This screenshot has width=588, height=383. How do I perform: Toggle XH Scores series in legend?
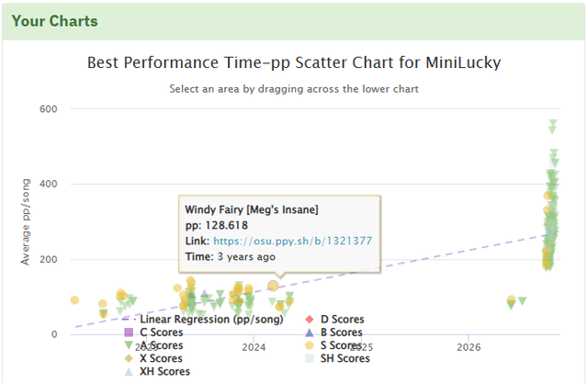click(157, 372)
